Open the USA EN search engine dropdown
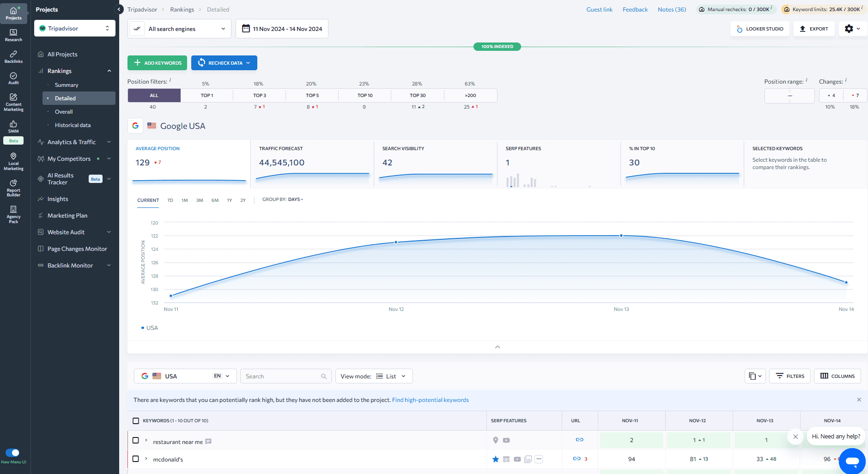This screenshot has width=868, height=474. pyautogui.click(x=185, y=376)
